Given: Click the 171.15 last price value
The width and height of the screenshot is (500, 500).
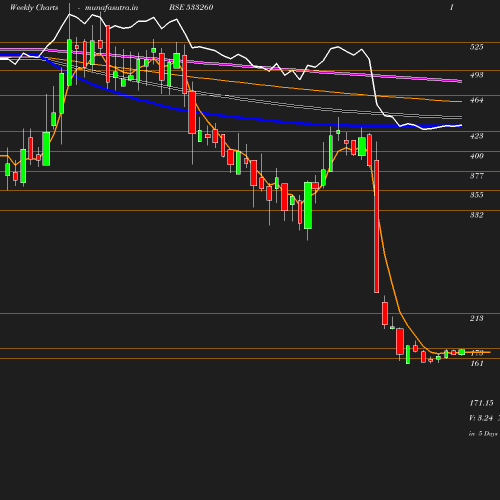Looking at the screenshot, I should coord(481,403).
